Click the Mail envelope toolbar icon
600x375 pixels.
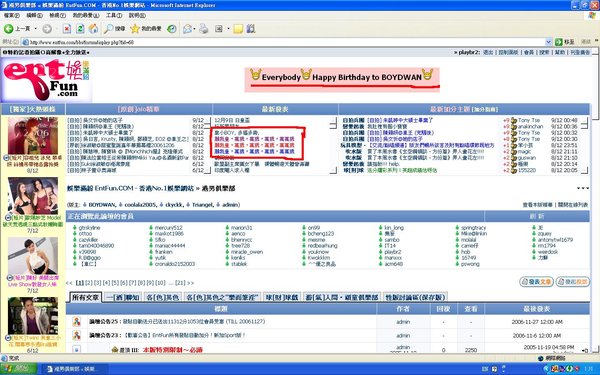pos(188,29)
